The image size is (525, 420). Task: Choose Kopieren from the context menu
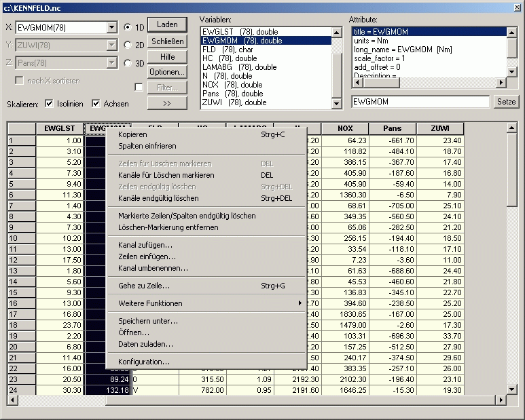(x=132, y=134)
